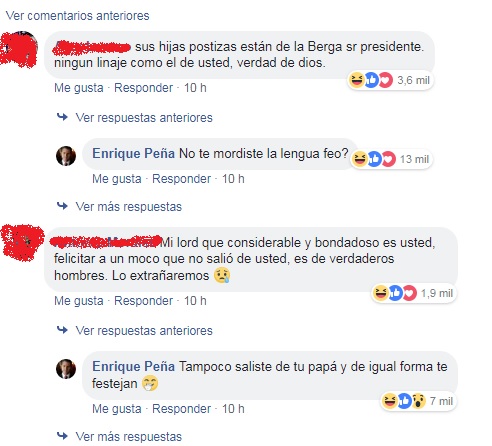Expand Ver comentarios anteriores
Screen dimensions: 492x446
tap(77, 16)
